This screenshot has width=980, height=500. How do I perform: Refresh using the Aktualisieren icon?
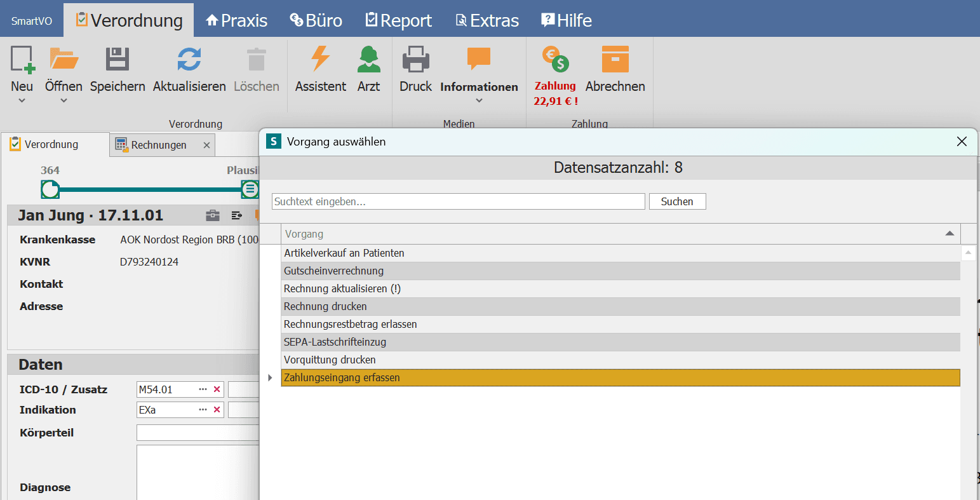pyautogui.click(x=189, y=59)
